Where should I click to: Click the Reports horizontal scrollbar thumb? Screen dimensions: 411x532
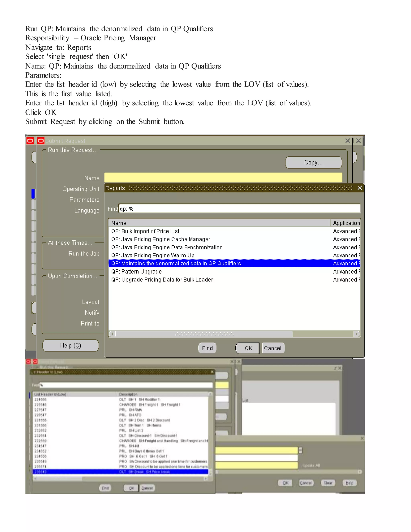click(x=204, y=334)
